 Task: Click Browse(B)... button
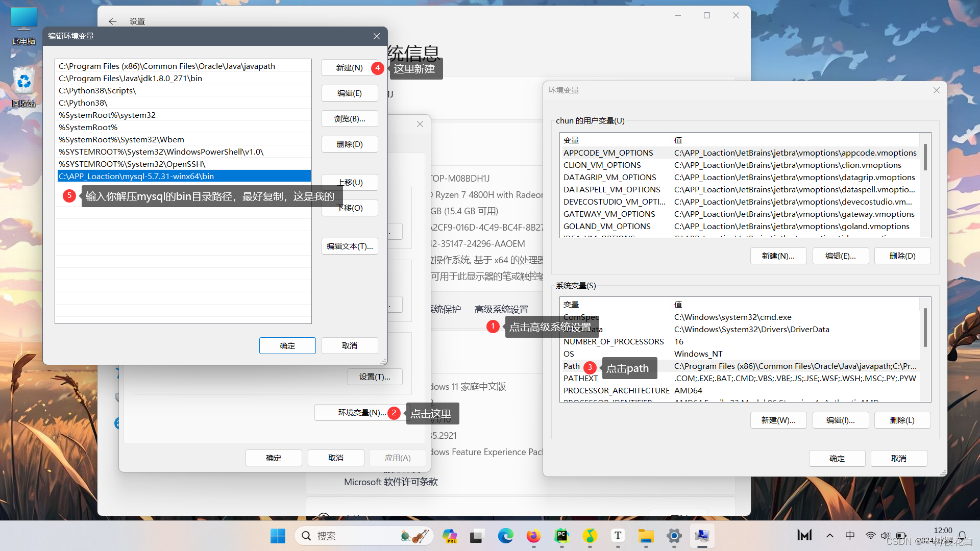pos(350,119)
